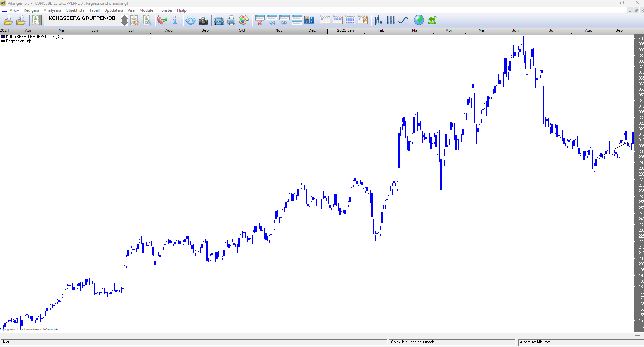Click the globe internet icon
The width and height of the screenshot is (644, 347).
(x=419, y=21)
